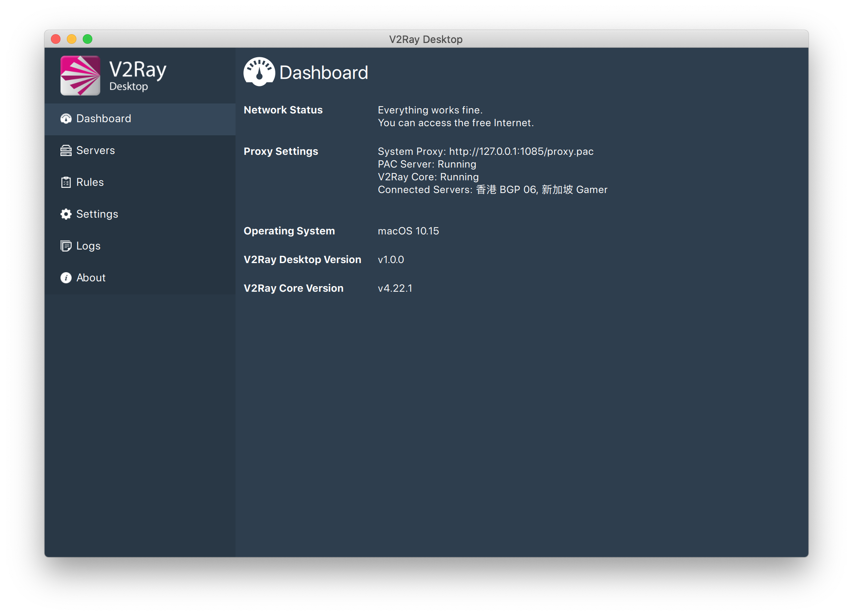This screenshot has height=616, width=853.
Task: Click the large Dashboard page heading
Action: click(x=323, y=72)
